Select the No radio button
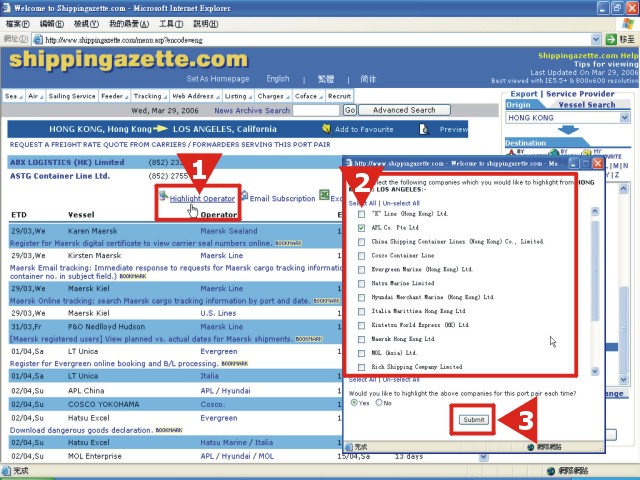This screenshot has height=480, width=640. click(x=379, y=403)
